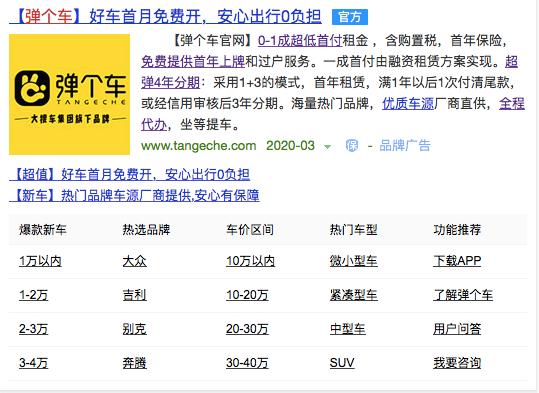The image size is (539, 393).
Task: Select the 奔腾 brand link
Action: coord(134,363)
